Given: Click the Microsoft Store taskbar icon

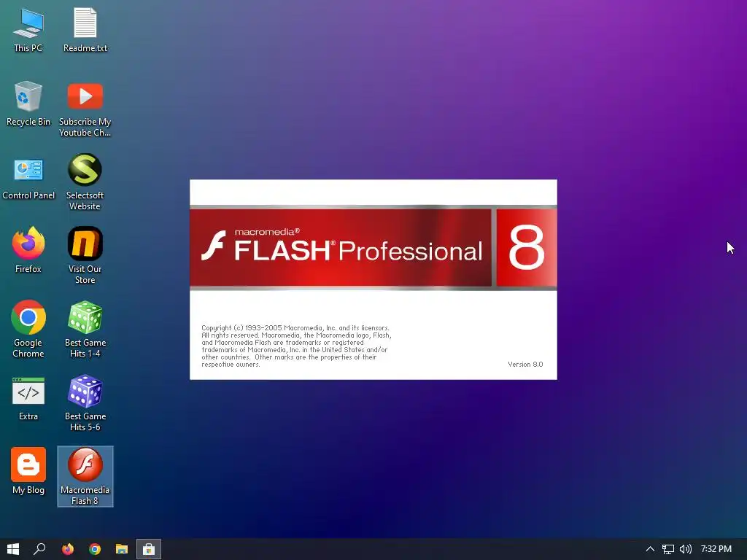Looking at the screenshot, I should (x=149, y=549).
